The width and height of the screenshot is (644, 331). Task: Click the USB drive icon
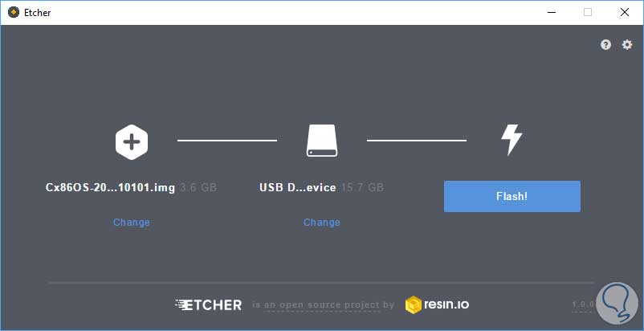(x=321, y=141)
